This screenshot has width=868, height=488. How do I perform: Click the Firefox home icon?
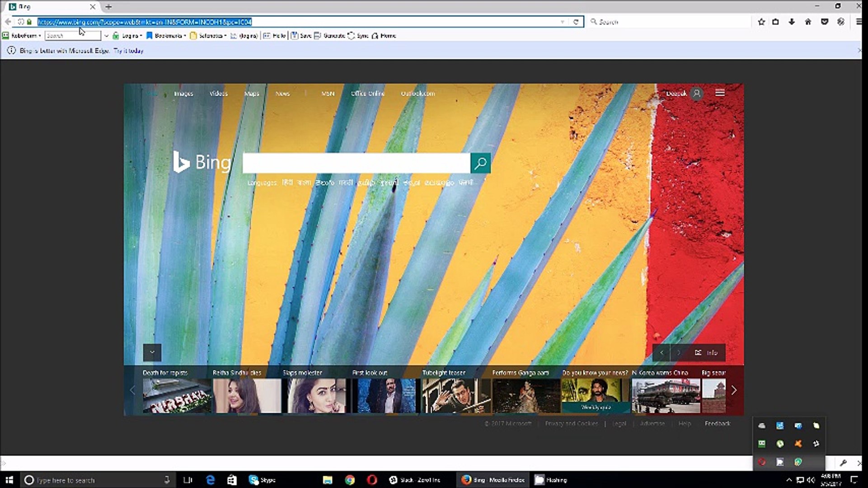pos(808,22)
